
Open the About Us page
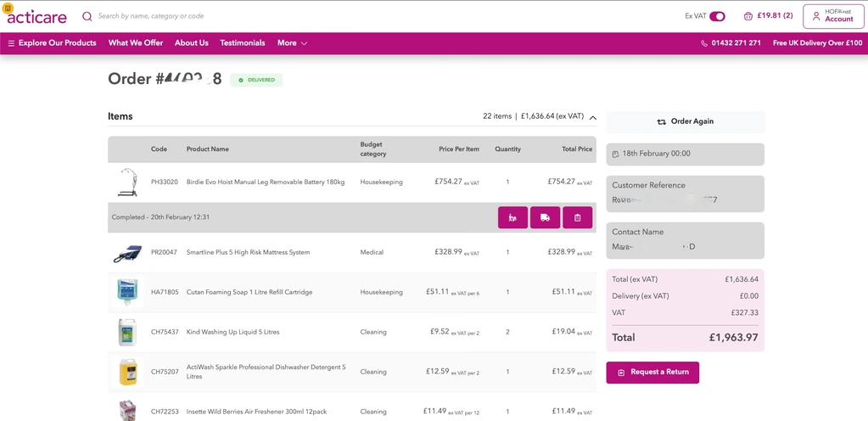pos(192,42)
